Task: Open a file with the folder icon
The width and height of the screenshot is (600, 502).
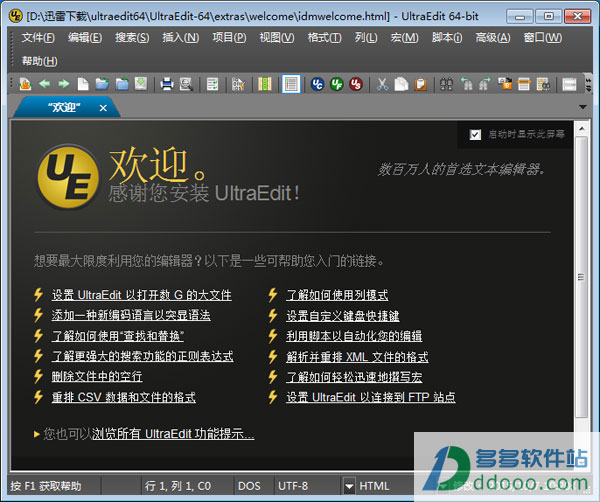Action: [102, 84]
